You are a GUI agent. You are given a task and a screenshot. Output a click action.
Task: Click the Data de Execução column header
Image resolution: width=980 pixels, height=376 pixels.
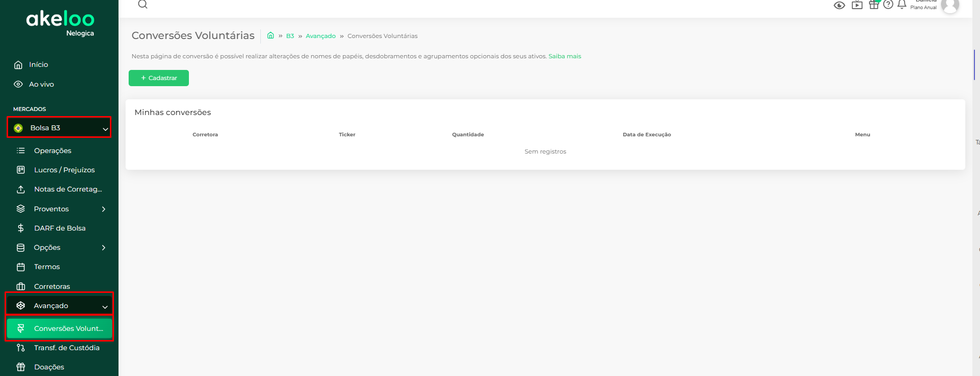click(x=647, y=134)
